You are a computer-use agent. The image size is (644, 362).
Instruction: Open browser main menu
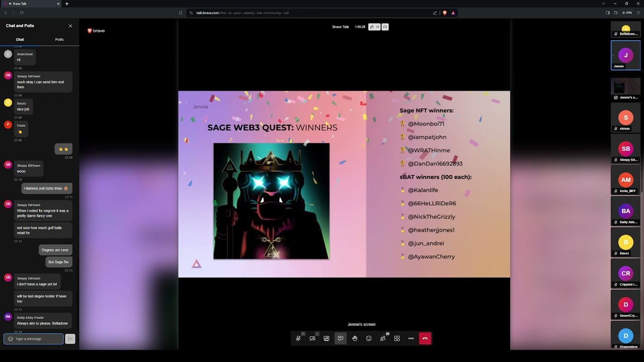(638, 13)
